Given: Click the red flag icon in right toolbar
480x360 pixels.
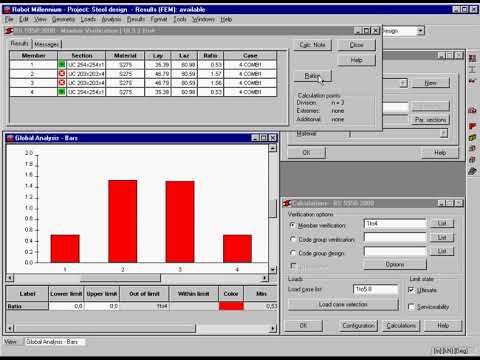Looking at the screenshot, I should (x=472, y=126).
